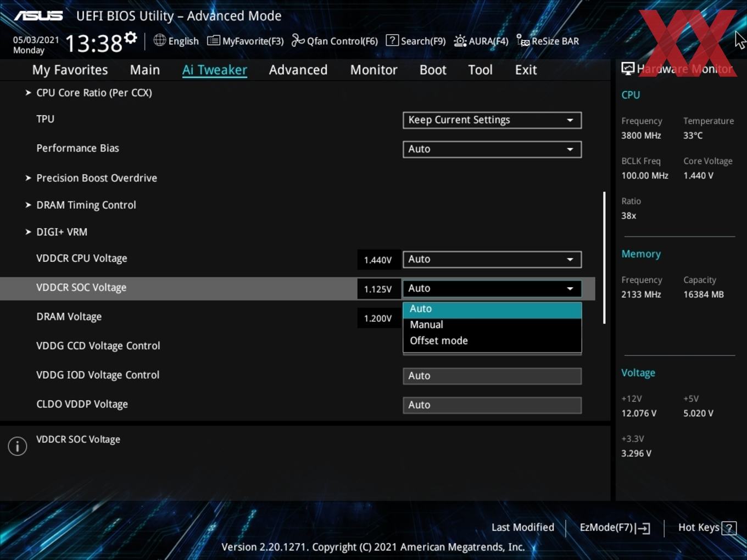Switch to the Main tab
This screenshot has height=560, width=747.
click(x=145, y=70)
